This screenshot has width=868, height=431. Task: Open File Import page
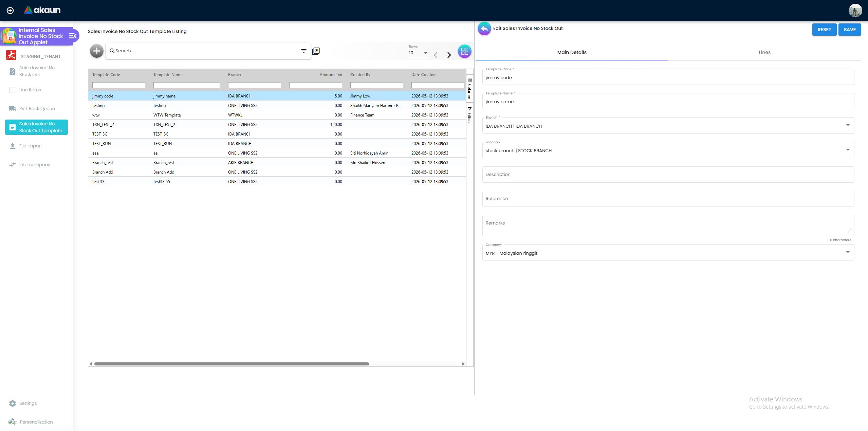tap(37, 146)
